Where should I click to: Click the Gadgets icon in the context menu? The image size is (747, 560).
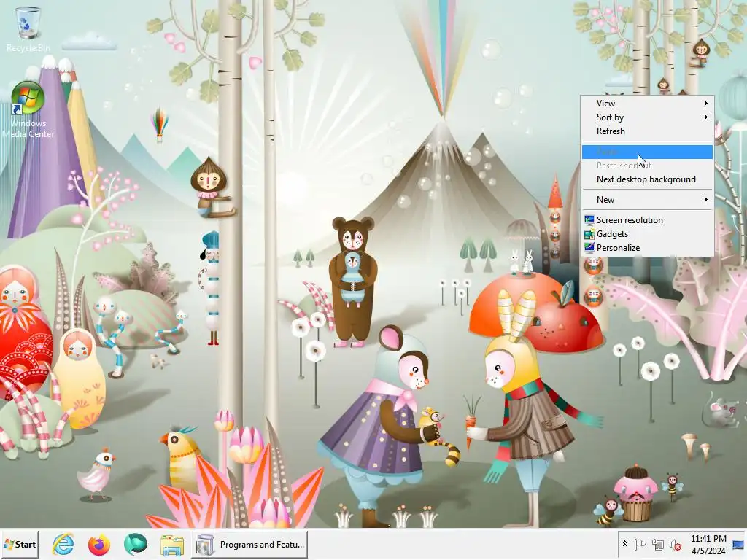pos(589,234)
